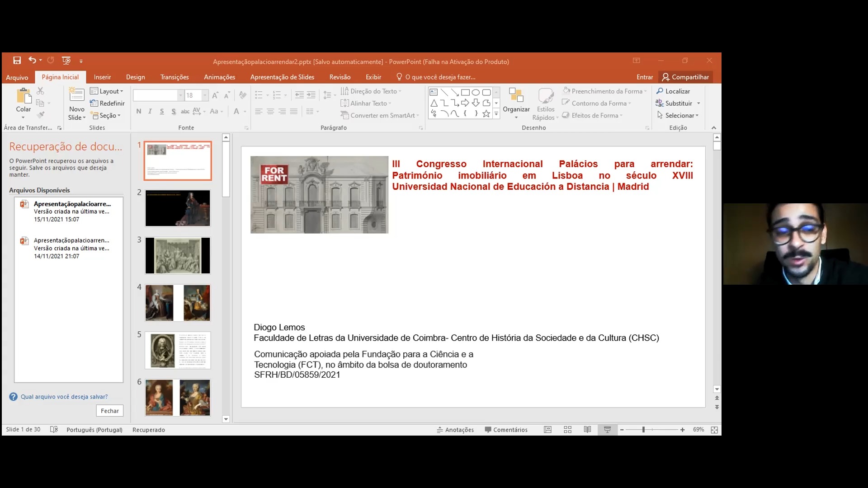The height and width of the screenshot is (488, 868).
Task: Open the Anotações notes button
Action: [x=455, y=430]
